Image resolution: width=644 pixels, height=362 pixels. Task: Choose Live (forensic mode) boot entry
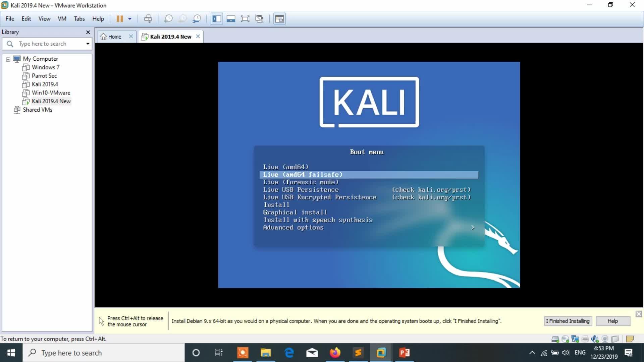[x=369, y=182]
